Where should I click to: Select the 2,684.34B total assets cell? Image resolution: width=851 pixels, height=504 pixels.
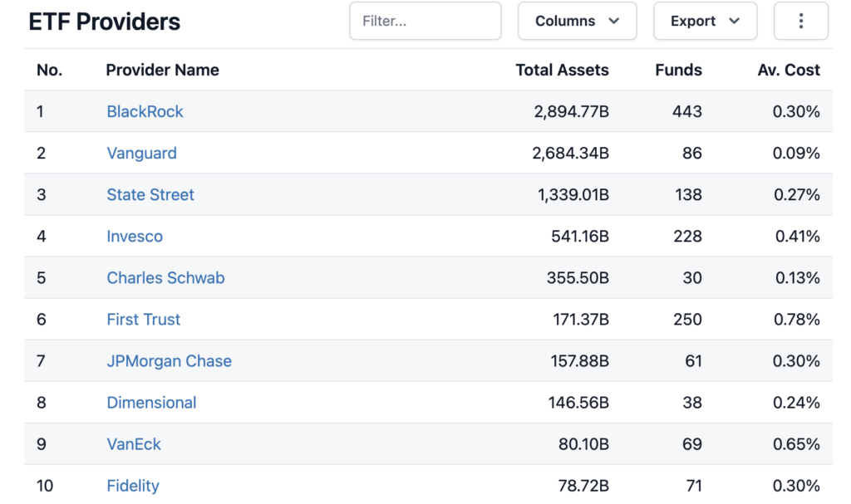click(570, 153)
